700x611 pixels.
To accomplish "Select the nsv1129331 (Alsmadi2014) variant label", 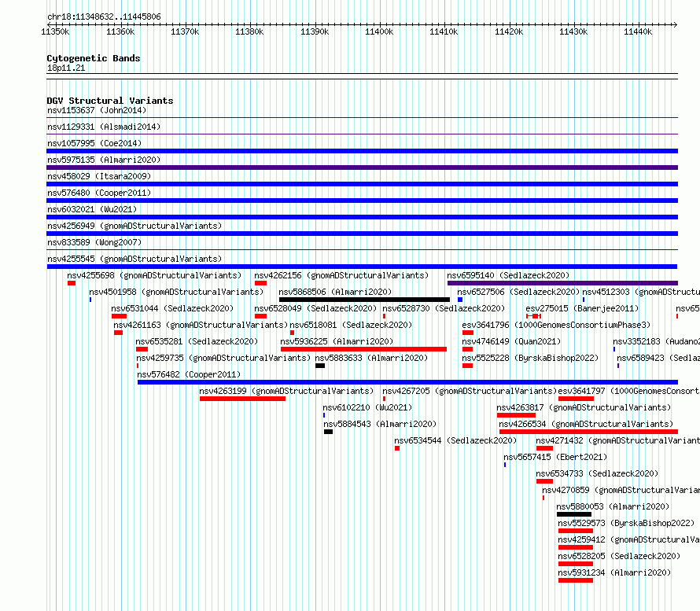I will click(104, 127).
